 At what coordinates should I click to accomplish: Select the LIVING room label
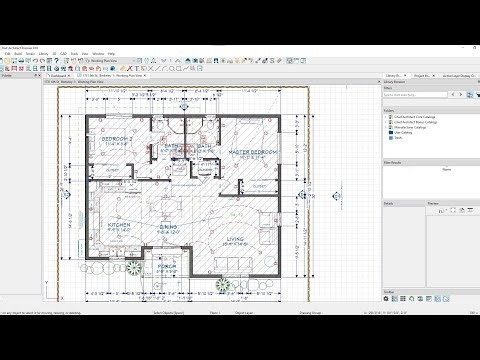click(235, 239)
